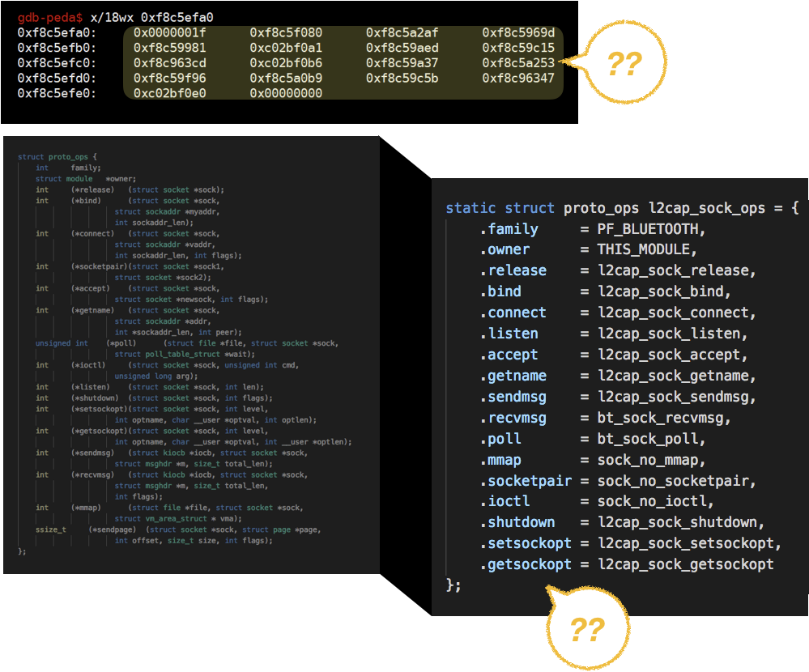This screenshot has width=809, height=672.
Task: Click the gdb-peda$ prompt text
Action: pos(49,17)
